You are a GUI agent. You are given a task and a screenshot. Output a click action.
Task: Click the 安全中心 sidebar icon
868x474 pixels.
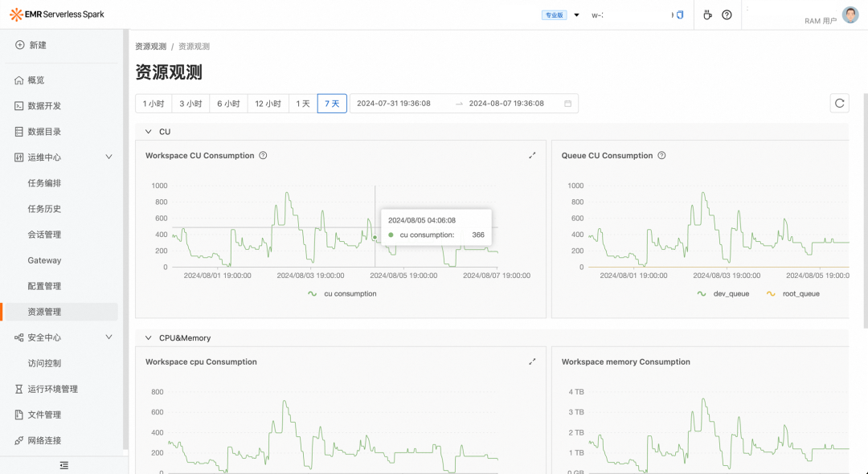point(18,337)
